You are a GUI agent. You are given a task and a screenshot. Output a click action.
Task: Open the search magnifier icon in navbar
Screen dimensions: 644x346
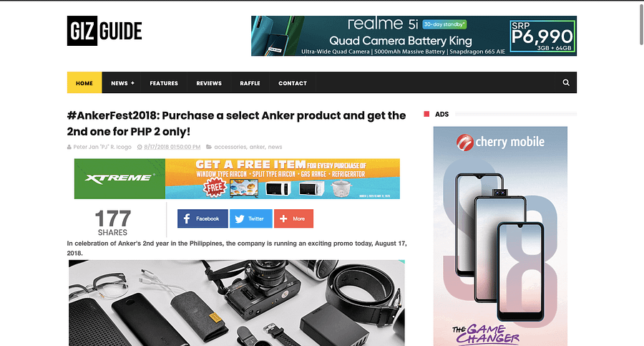(565, 82)
